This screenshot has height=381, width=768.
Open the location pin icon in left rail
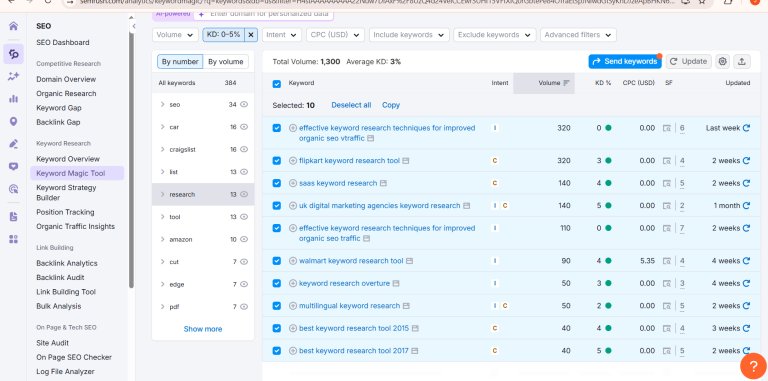[13, 121]
